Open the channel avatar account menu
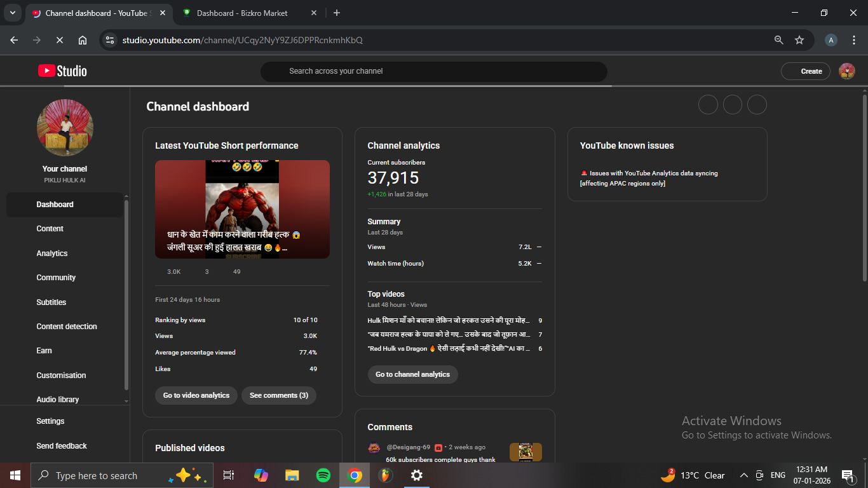Viewport: 868px width, 488px height. pos(846,71)
